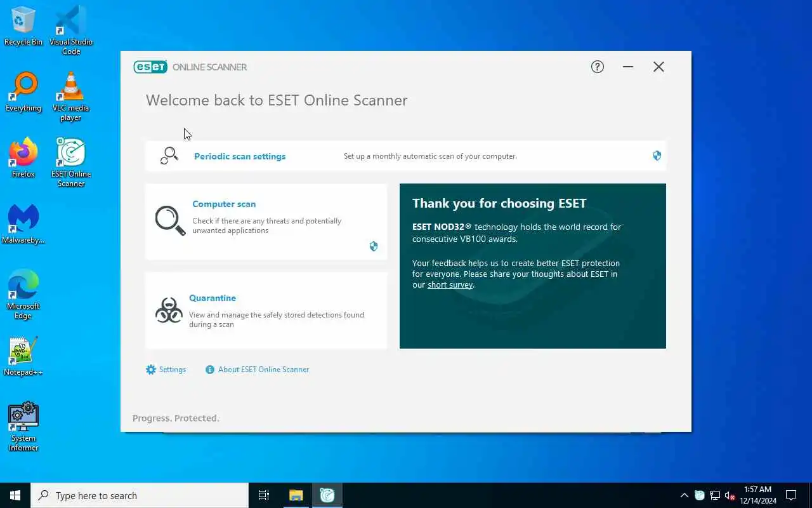Show hidden system tray icons

[x=684, y=495]
